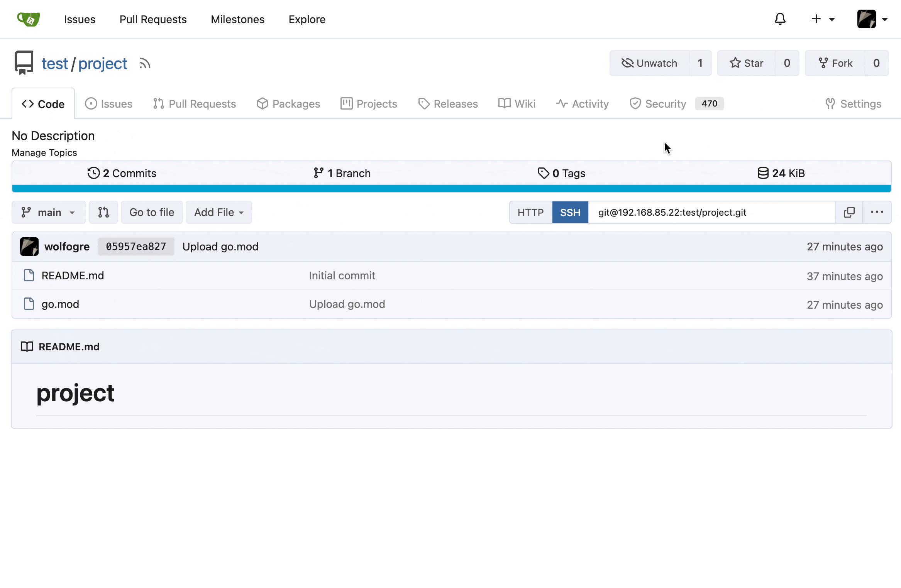Click the wolfogre avatar on the commit
The height and width of the screenshot is (588, 901).
pyautogui.click(x=29, y=246)
